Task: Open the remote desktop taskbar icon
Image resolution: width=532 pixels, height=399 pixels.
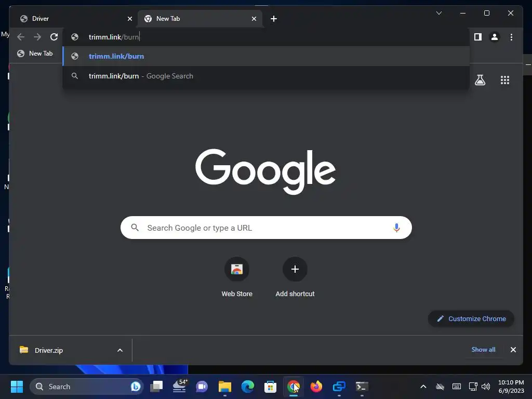Action: click(x=339, y=387)
